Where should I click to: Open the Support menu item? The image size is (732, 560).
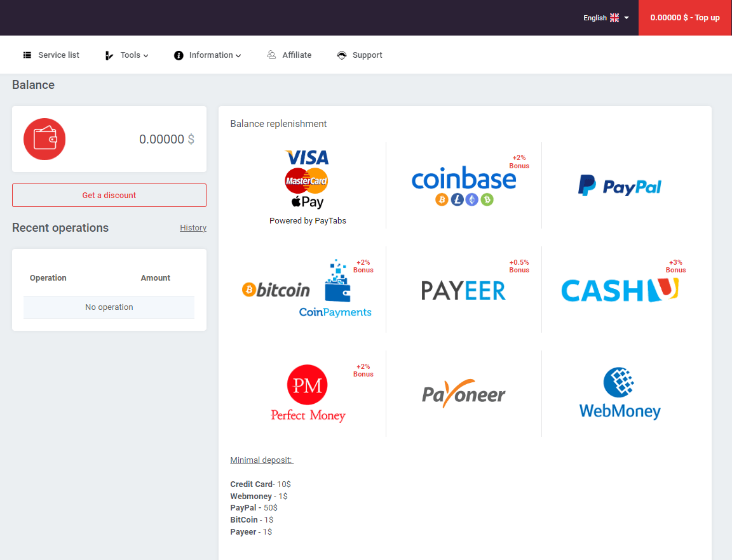tap(360, 55)
